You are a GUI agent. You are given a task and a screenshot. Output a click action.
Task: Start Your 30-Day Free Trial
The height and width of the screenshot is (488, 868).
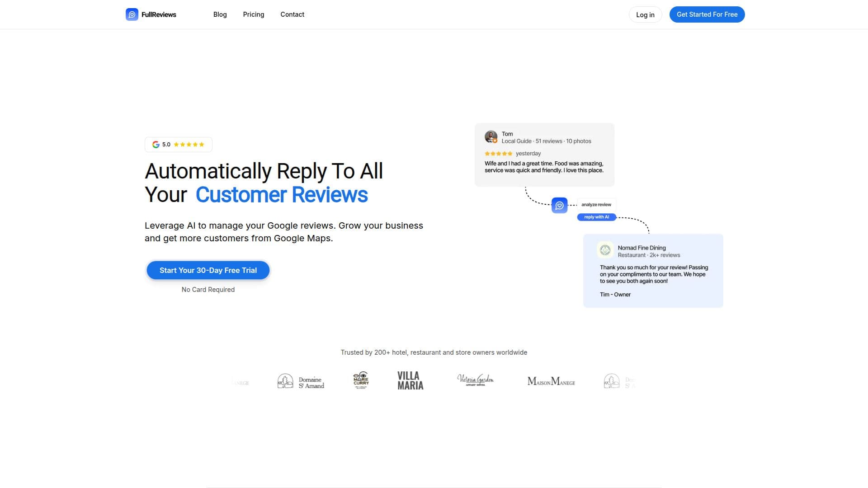click(x=208, y=270)
